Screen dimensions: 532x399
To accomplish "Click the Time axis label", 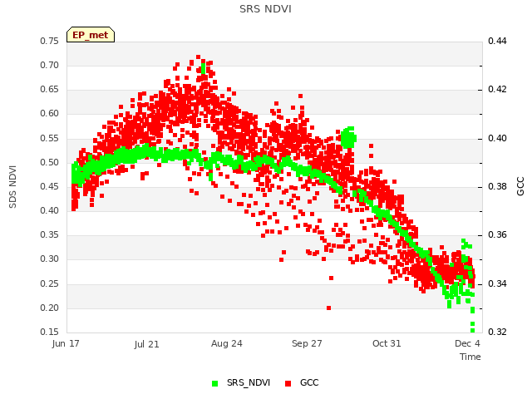I will pyautogui.click(x=470, y=357).
